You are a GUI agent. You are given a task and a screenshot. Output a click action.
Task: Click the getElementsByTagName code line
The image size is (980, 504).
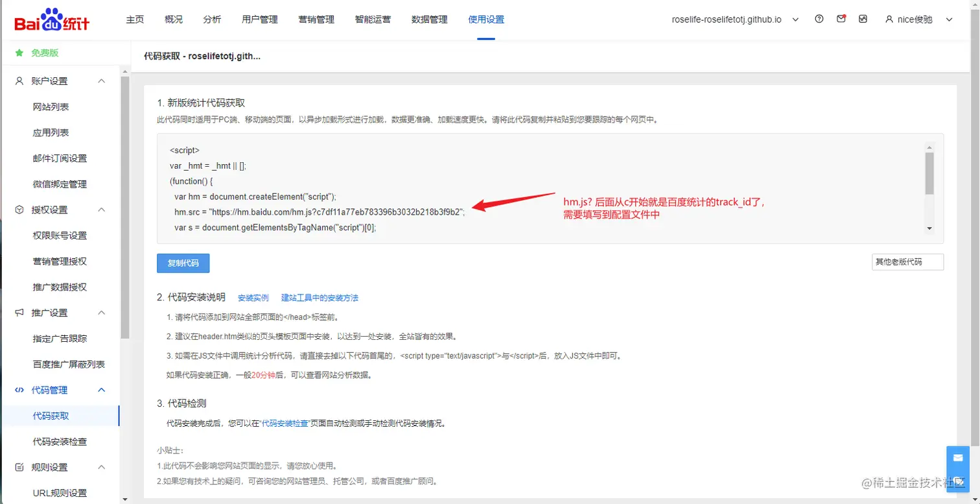275,228
